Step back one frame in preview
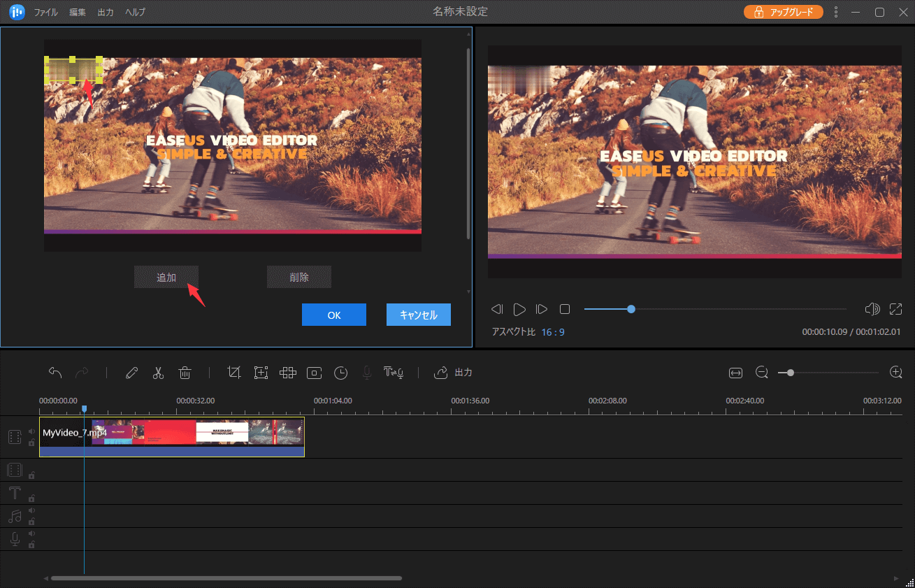 point(497,309)
